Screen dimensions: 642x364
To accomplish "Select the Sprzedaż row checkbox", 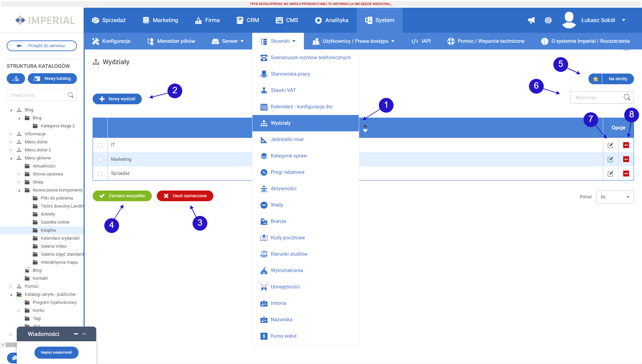I will [100, 174].
